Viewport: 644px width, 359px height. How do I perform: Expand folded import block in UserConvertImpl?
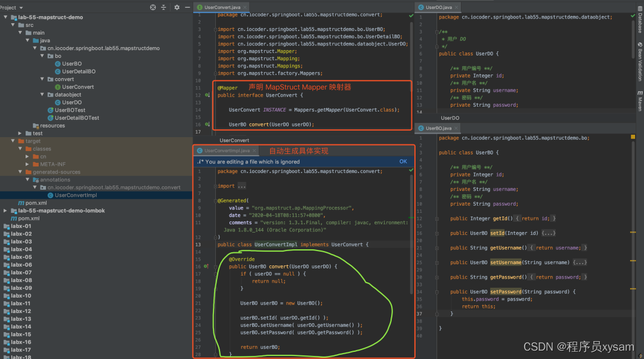(x=242, y=186)
